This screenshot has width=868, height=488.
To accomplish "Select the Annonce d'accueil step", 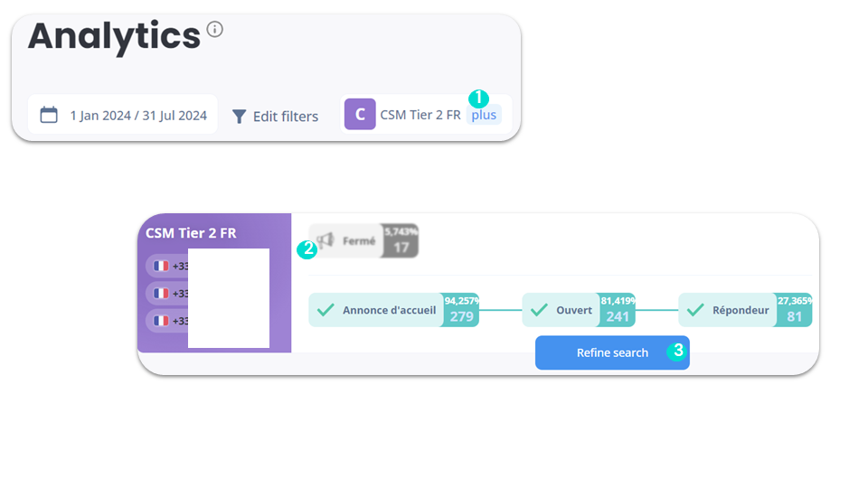I will tap(393, 310).
